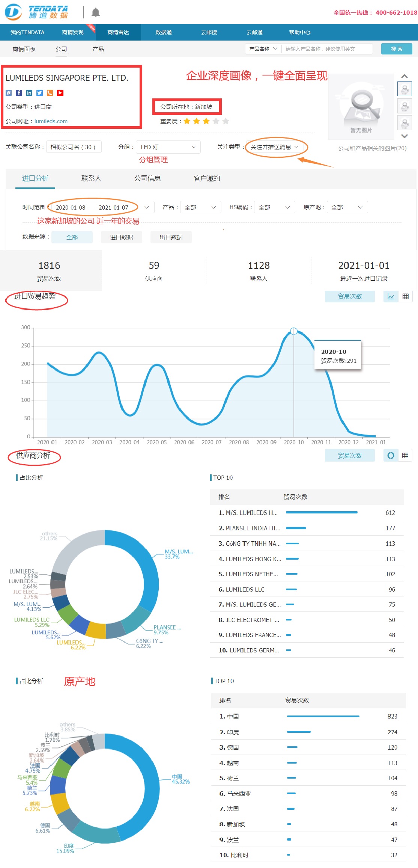Open the HS编码 filter dropdown

[x=275, y=207]
